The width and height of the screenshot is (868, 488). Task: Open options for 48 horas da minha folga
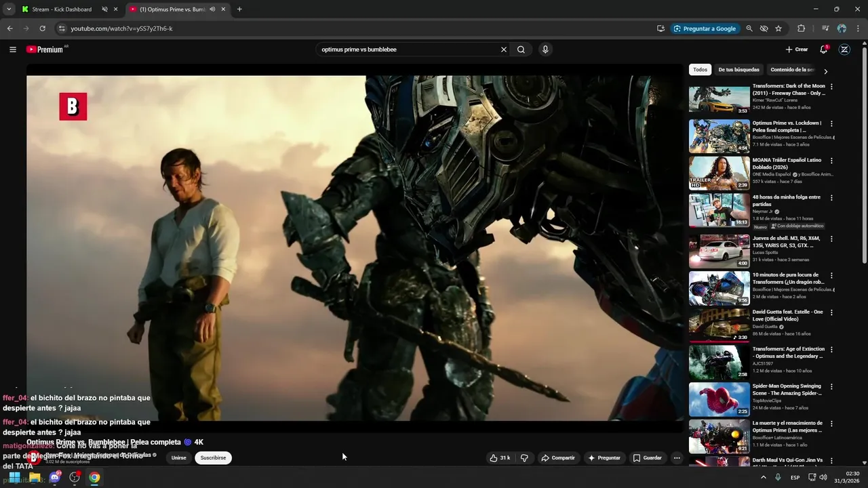(831, 198)
